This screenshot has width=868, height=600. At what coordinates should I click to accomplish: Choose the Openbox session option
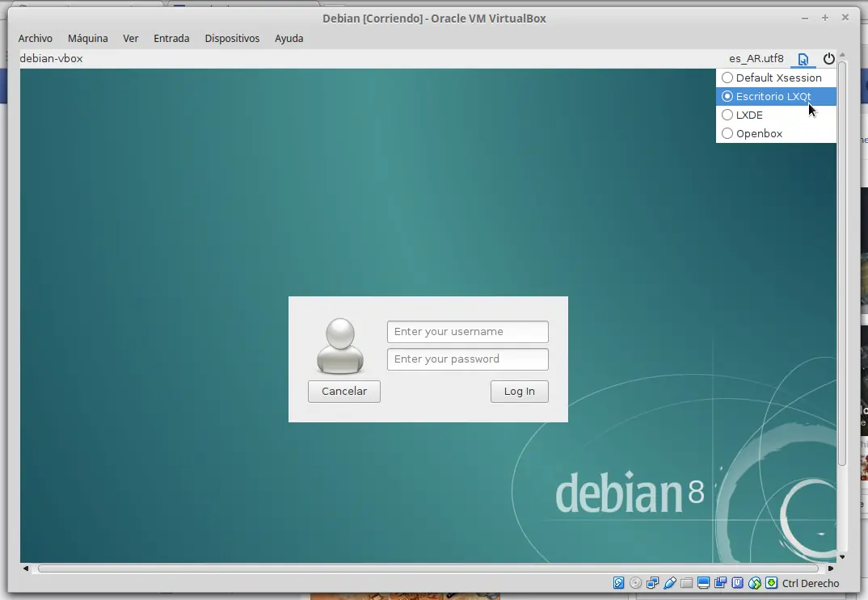776,133
